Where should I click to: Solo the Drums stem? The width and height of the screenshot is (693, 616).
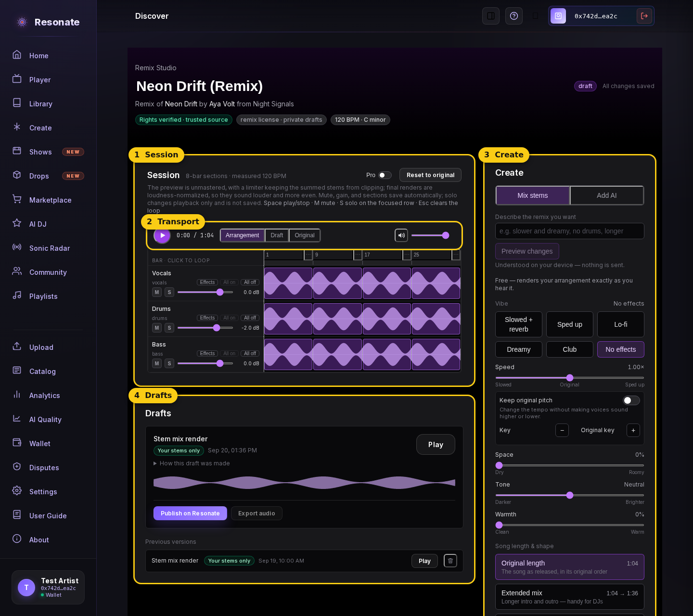(x=169, y=328)
